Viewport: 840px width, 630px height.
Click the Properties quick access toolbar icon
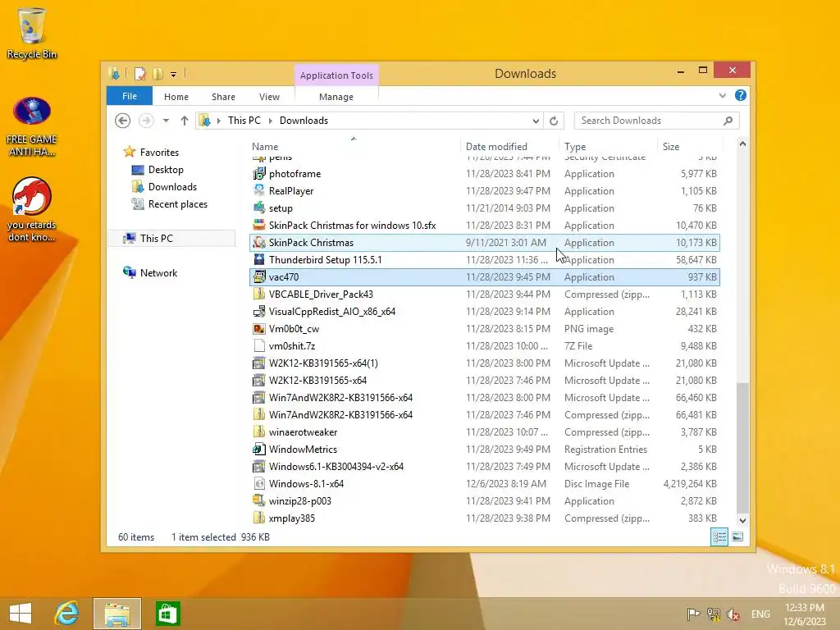(139, 73)
